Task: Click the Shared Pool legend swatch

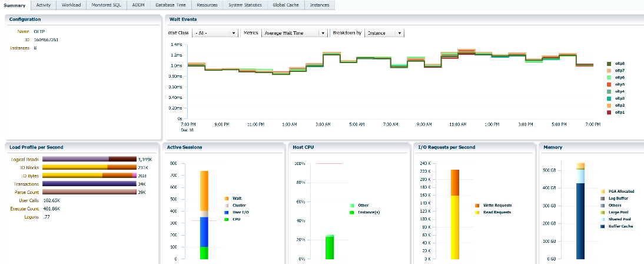Action: [x=602, y=219]
